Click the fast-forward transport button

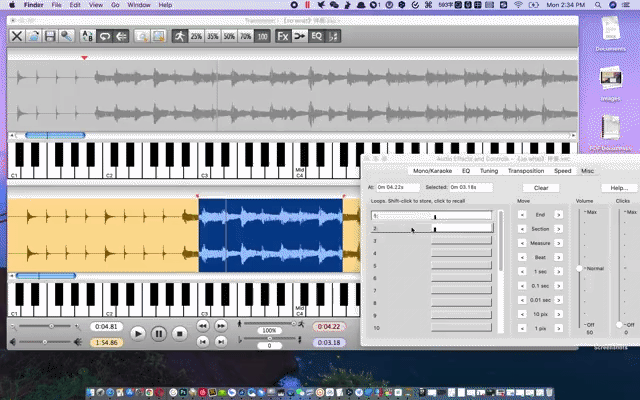[x=220, y=326]
